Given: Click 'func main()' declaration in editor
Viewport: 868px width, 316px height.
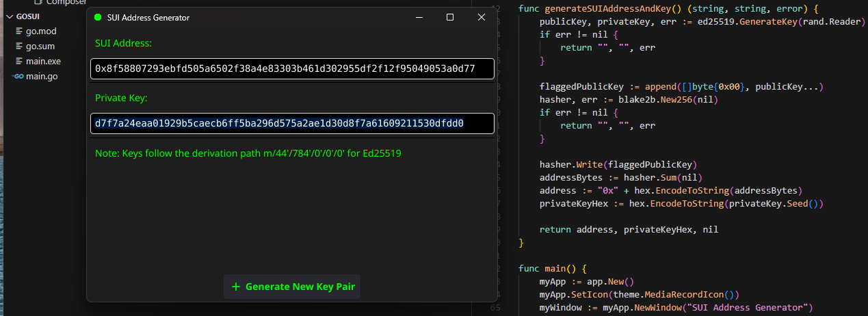Looking at the screenshot, I should [x=553, y=268].
